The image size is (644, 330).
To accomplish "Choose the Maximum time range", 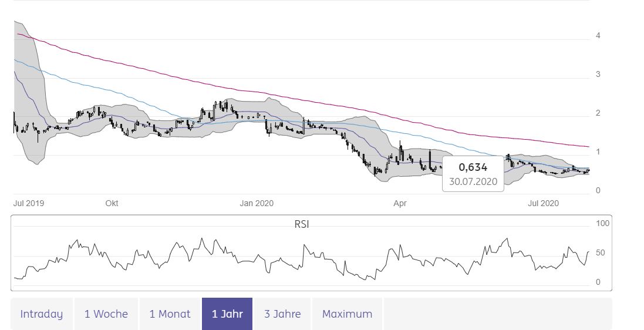I will pos(347,314).
